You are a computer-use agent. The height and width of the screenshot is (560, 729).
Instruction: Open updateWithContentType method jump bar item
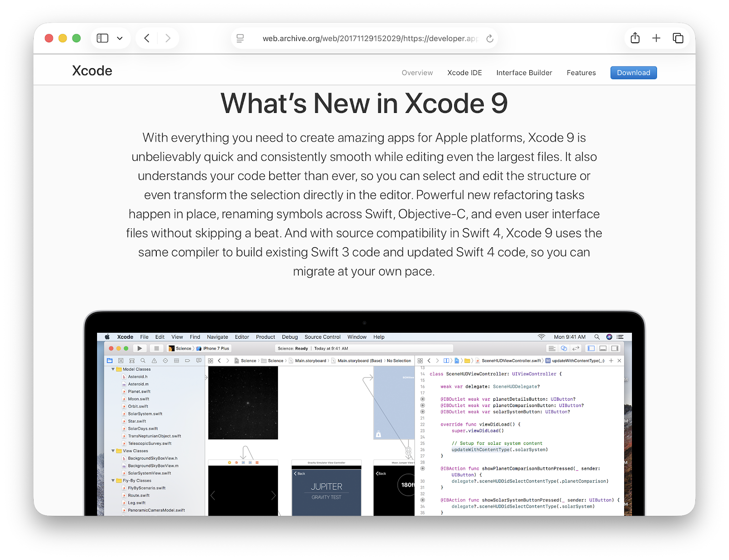[x=575, y=361]
